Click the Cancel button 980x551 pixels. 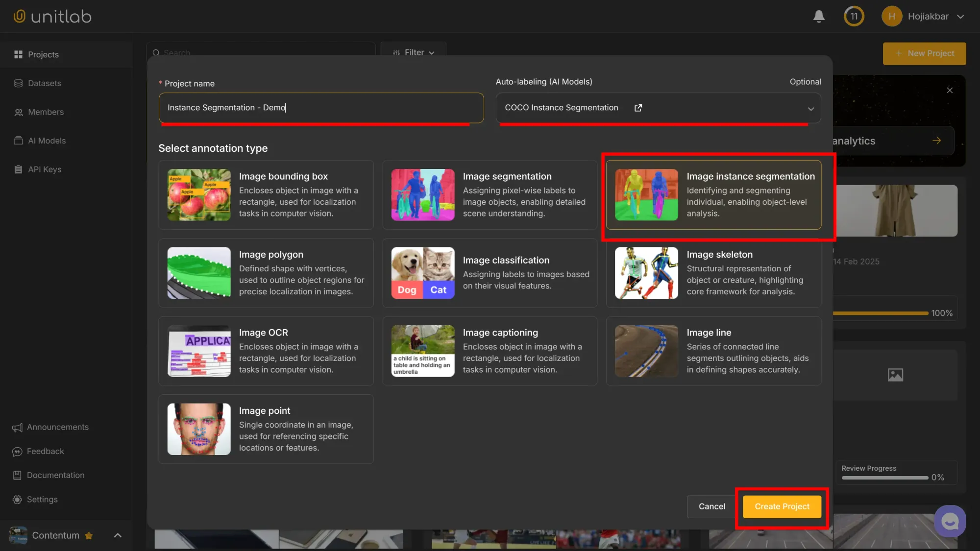tap(711, 506)
